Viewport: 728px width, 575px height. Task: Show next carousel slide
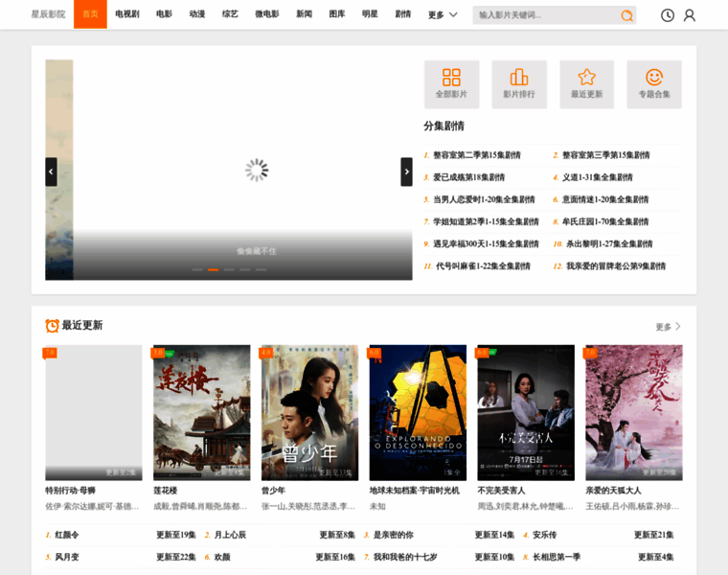[406, 172]
